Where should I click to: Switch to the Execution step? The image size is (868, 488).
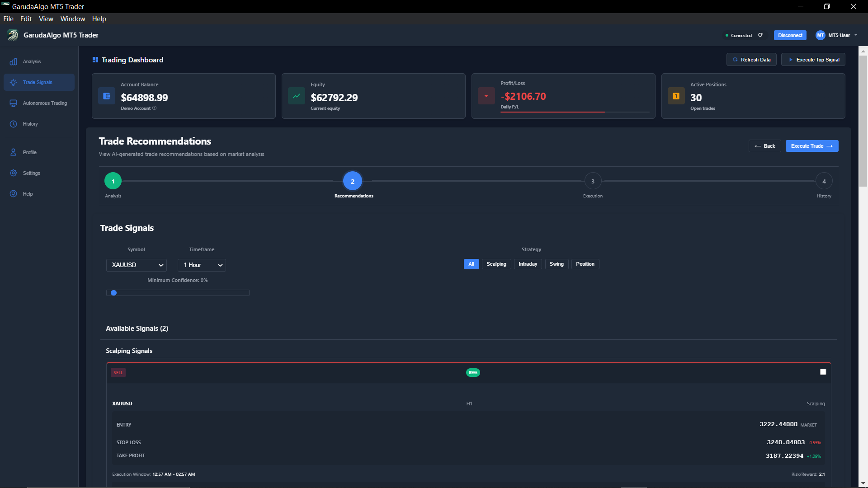(x=593, y=181)
